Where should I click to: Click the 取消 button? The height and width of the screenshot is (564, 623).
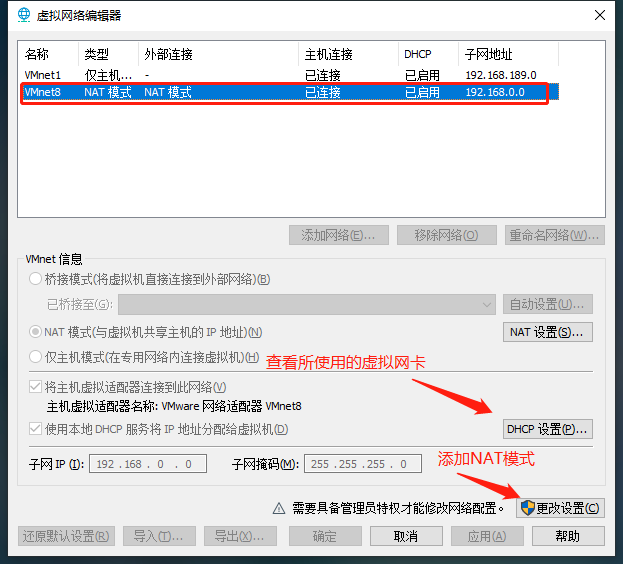406,536
